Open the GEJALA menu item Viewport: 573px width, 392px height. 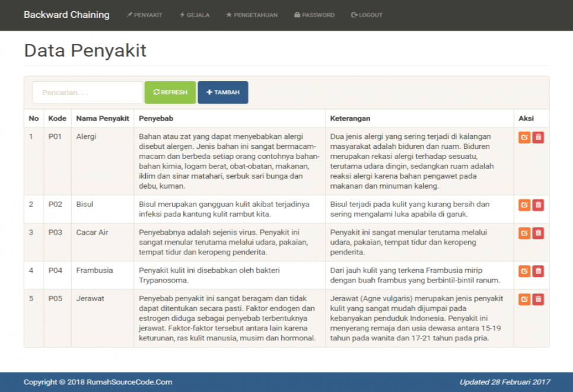click(195, 15)
